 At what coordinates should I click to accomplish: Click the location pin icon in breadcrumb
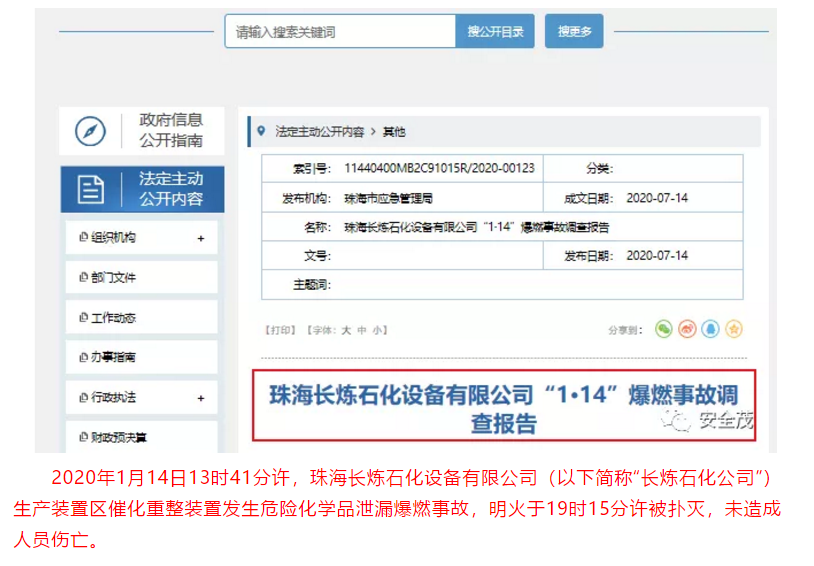[x=261, y=131]
